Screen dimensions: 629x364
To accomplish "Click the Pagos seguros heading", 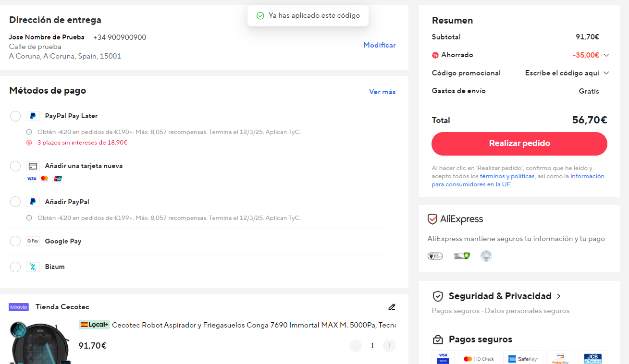I will [x=481, y=340].
